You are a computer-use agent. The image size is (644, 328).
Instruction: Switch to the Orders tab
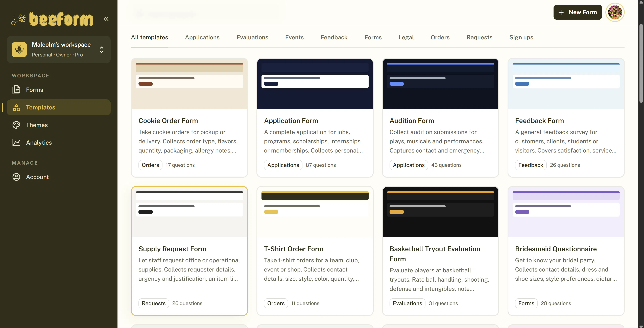(x=440, y=37)
